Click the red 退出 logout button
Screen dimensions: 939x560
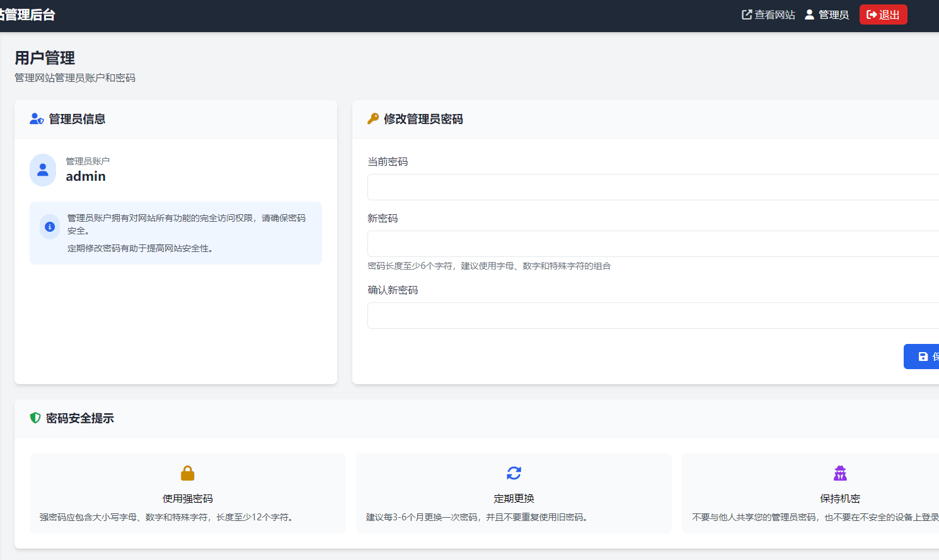883,14
